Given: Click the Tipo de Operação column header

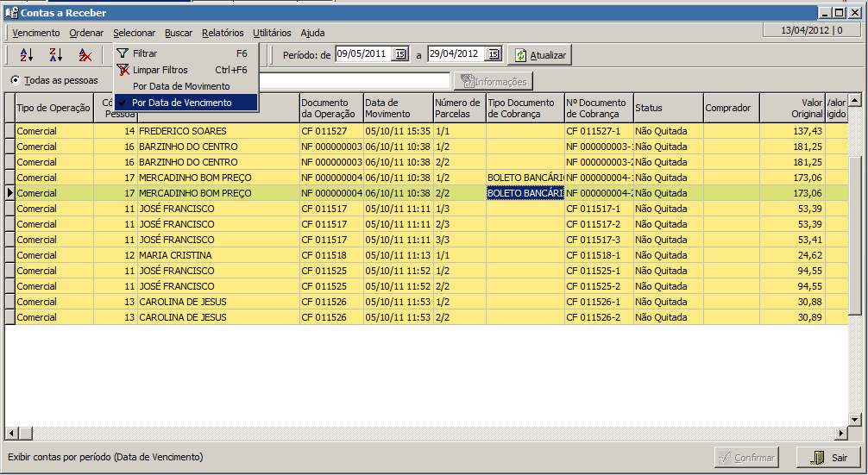Looking at the screenshot, I should click(x=53, y=108).
